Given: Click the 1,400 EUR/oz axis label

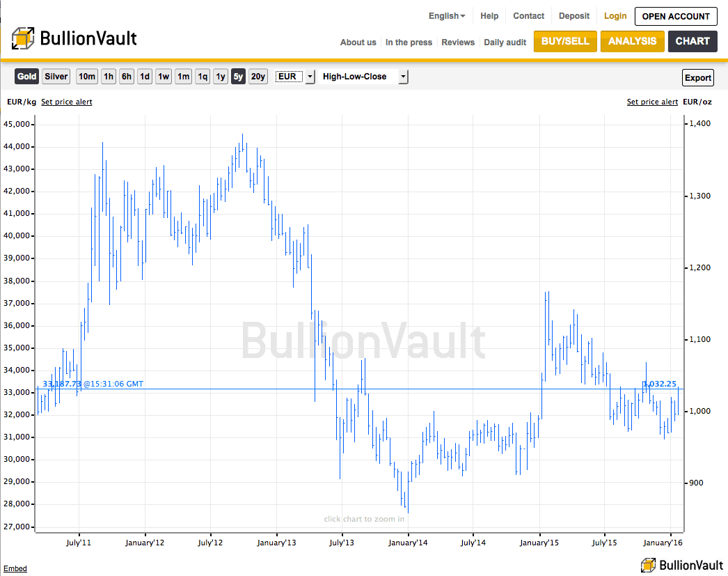Looking at the screenshot, I should [700, 123].
